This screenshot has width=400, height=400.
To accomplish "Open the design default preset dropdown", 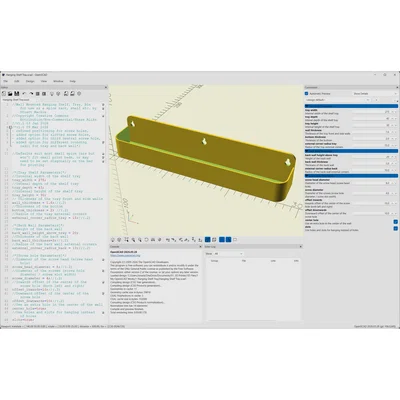I will [x=338, y=100].
